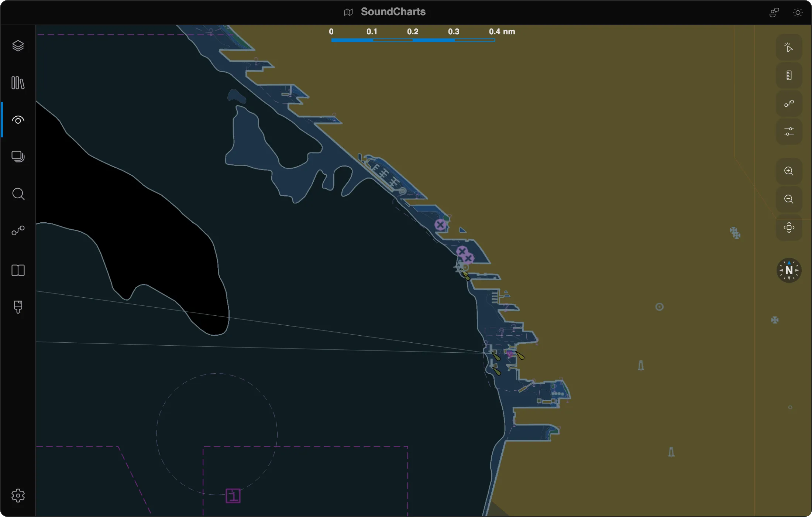Open the stacked cards overlay icon
Screen dimensions: 812x517
point(18,157)
